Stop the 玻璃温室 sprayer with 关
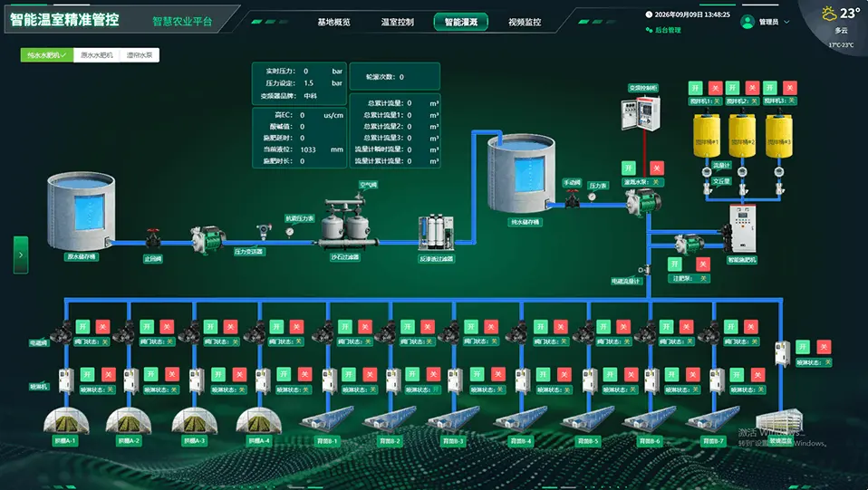Image resolution: width=868 pixels, height=490 pixels. pyautogui.click(x=824, y=347)
